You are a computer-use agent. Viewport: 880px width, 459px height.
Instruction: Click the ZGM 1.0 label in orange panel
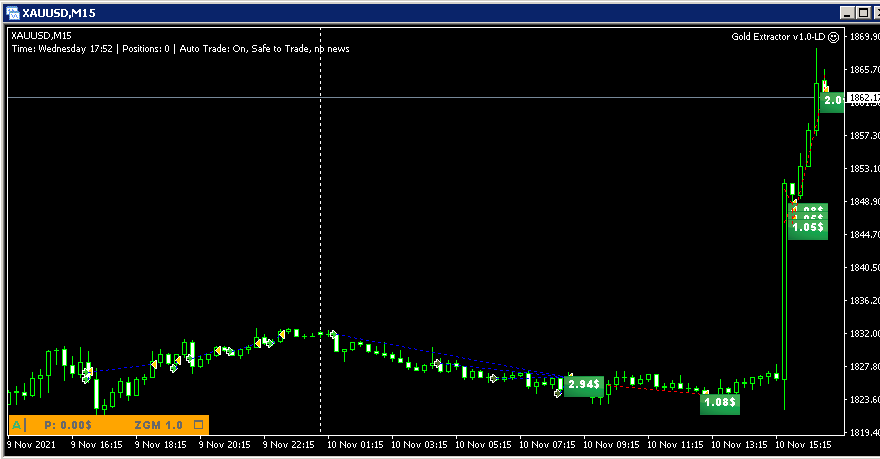pyautogui.click(x=159, y=425)
